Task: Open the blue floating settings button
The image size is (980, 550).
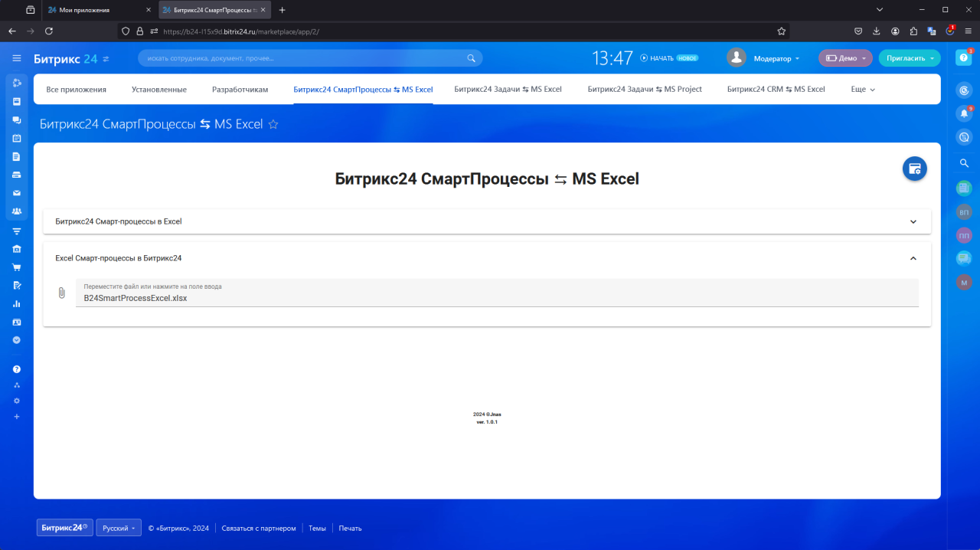Action: (x=914, y=169)
